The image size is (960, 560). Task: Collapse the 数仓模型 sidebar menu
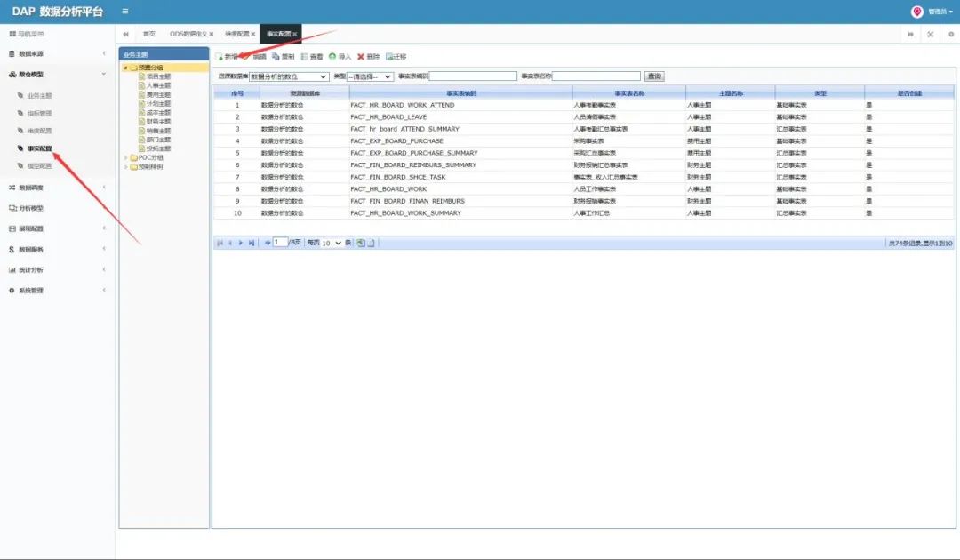pos(57,74)
